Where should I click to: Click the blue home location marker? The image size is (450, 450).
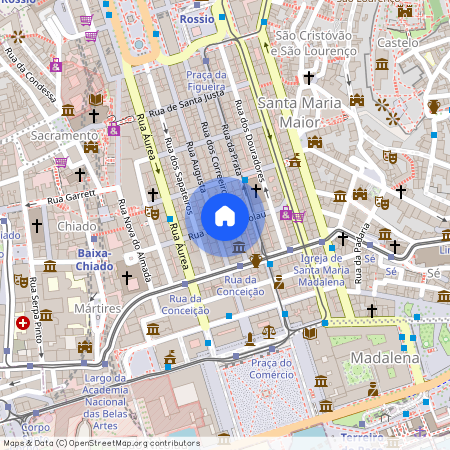pyautogui.click(x=225, y=217)
